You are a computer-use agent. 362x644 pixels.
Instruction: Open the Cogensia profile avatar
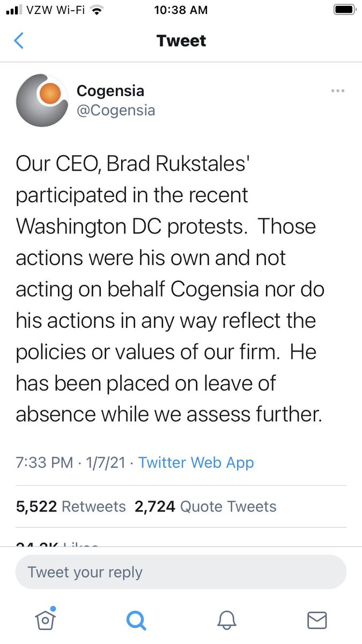tap(42, 100)
